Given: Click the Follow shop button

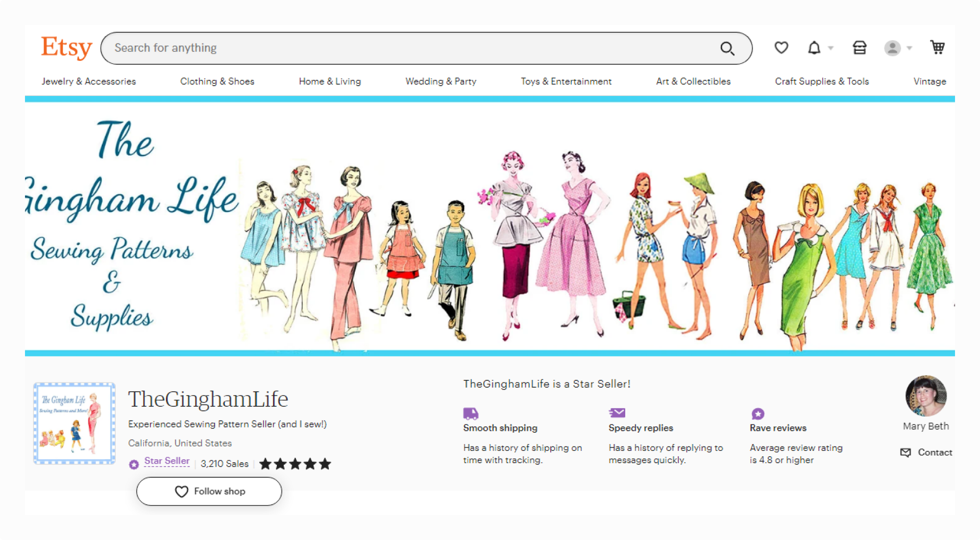Looking at the screenshot, I should point(209,491).
